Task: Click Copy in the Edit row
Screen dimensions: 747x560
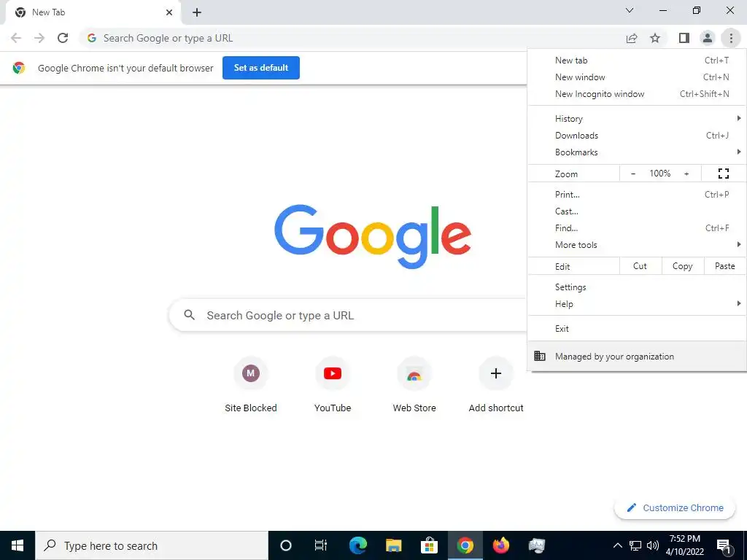Action: tap(683, 266)
